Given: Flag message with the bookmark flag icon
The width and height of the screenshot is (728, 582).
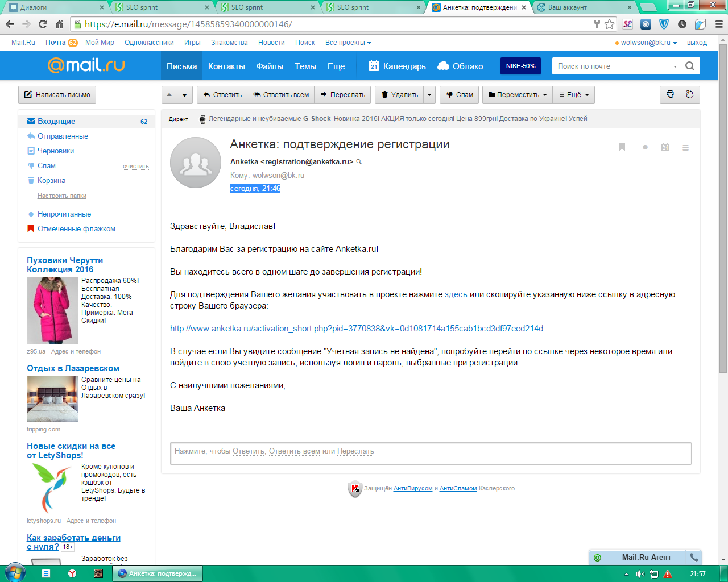Looking at the screenshot, I should (622, 147).
